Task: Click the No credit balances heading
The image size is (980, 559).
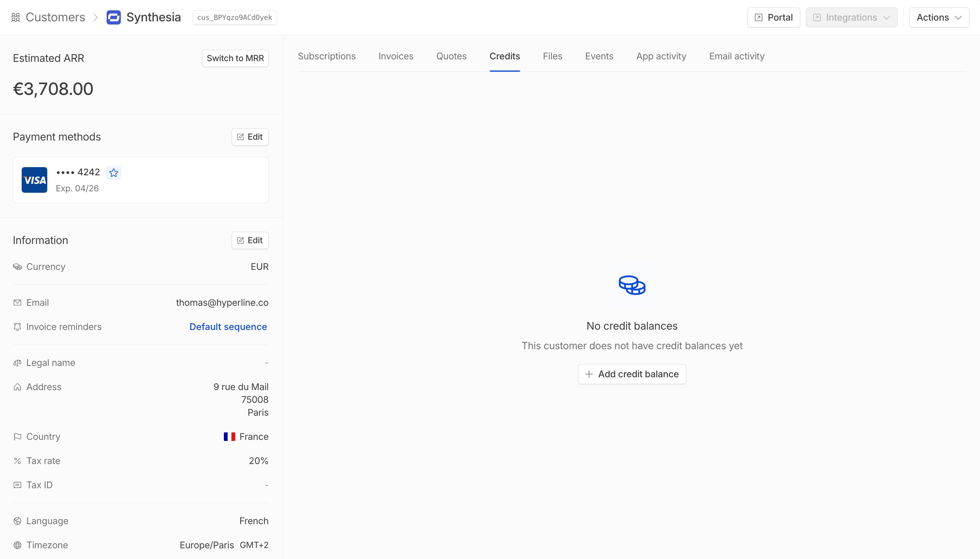Action: click(632, 326)
